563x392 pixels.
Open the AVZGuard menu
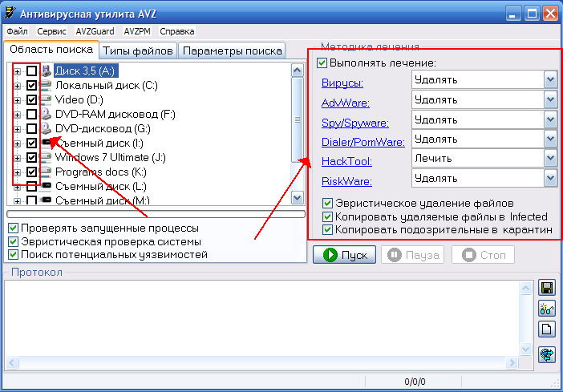95,31
